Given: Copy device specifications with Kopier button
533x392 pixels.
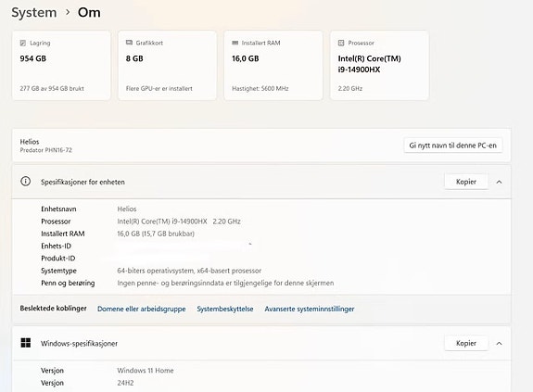Looking at the screenshot, I should 466,182.
